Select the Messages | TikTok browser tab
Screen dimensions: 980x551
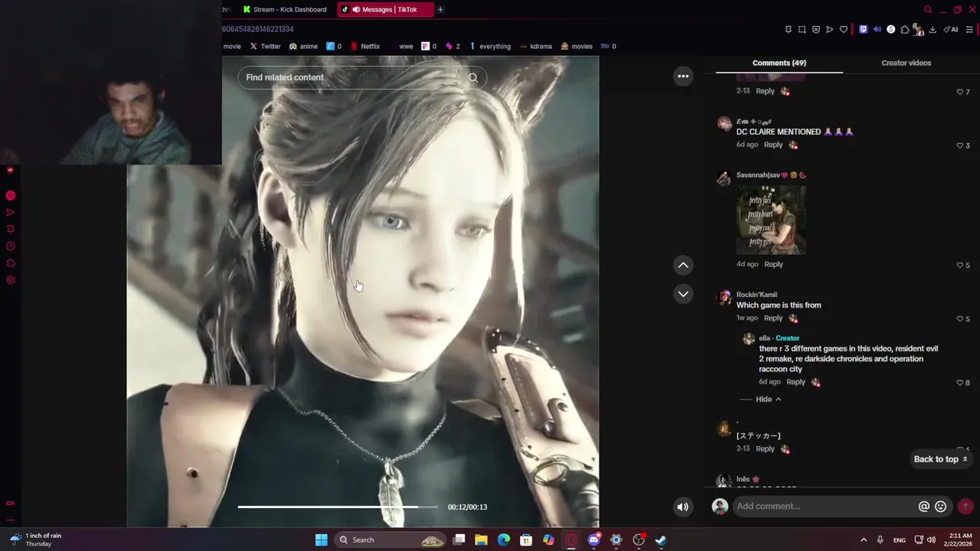tap(385, 9)
